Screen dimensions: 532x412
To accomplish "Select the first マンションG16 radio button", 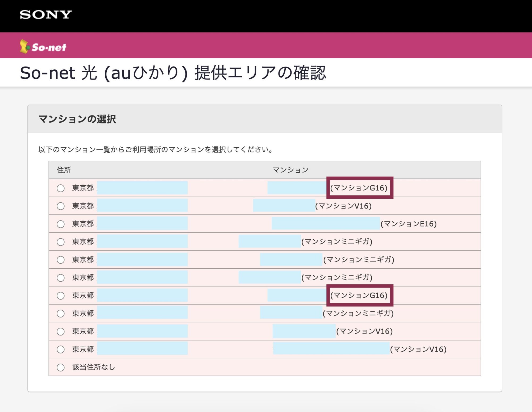I will click(x=61, y=188).
